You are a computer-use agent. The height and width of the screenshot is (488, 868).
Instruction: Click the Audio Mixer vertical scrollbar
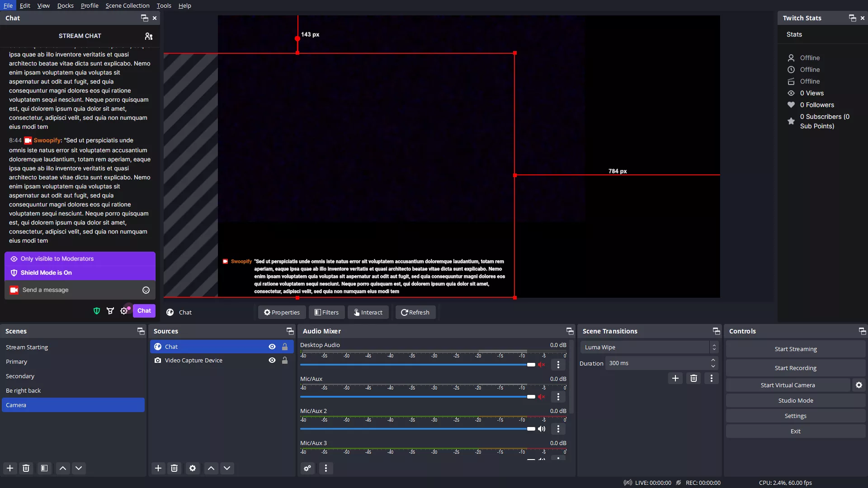pos(571,377)
